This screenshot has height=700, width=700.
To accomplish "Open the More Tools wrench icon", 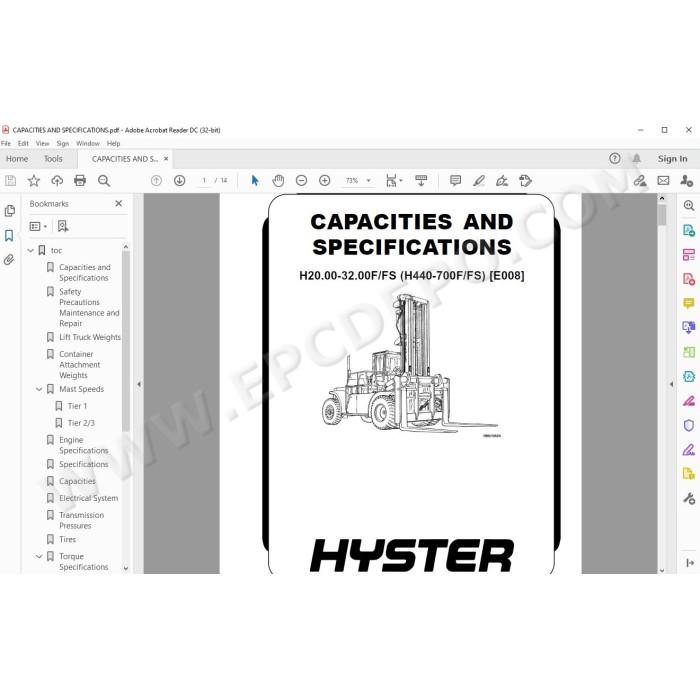I will (688, 498).
